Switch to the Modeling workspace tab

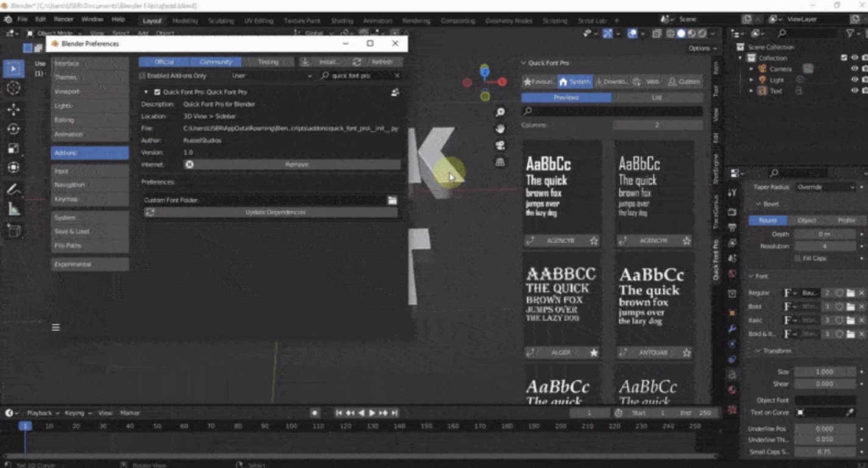click(185, 21)
